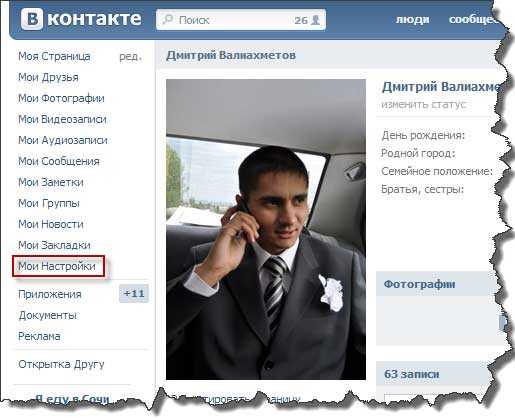This screenshot has width=515, height=418.
Task: Click the 63 записи wall header
Action: point(411,374)
